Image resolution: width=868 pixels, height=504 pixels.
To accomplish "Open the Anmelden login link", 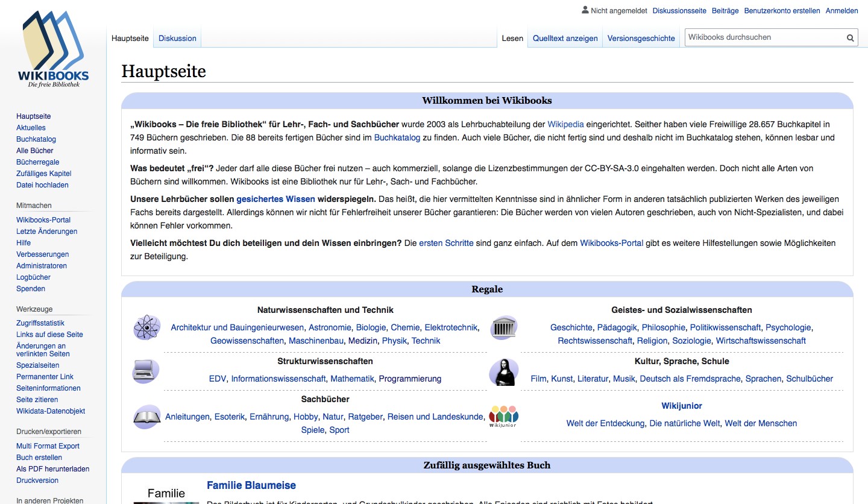I will click(841, 11).
